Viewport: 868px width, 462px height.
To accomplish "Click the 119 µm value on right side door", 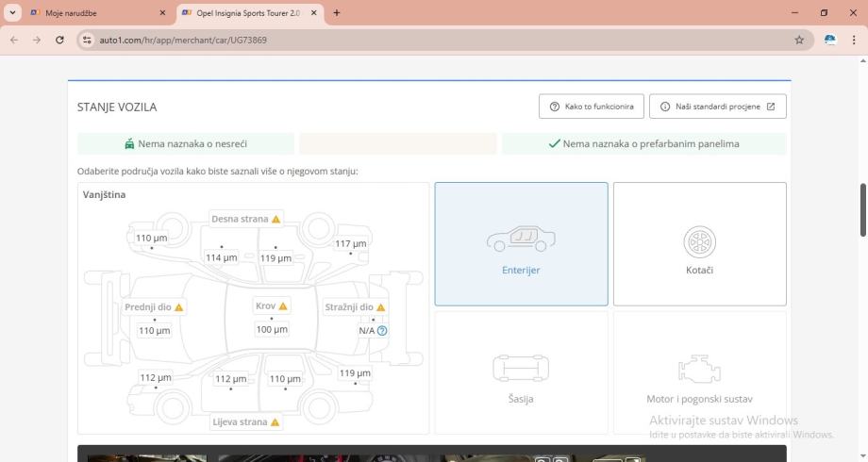I will [x=275, y=258].
